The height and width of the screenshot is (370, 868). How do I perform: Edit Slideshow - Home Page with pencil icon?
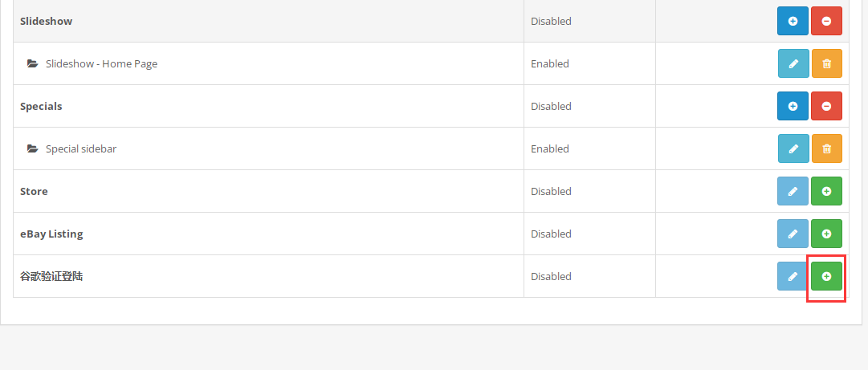[793, 63]
